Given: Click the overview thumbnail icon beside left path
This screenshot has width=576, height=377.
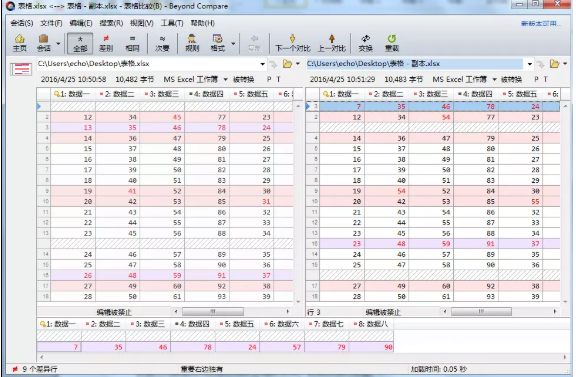Looking at the screenshot, I should (x=21, y=69).
